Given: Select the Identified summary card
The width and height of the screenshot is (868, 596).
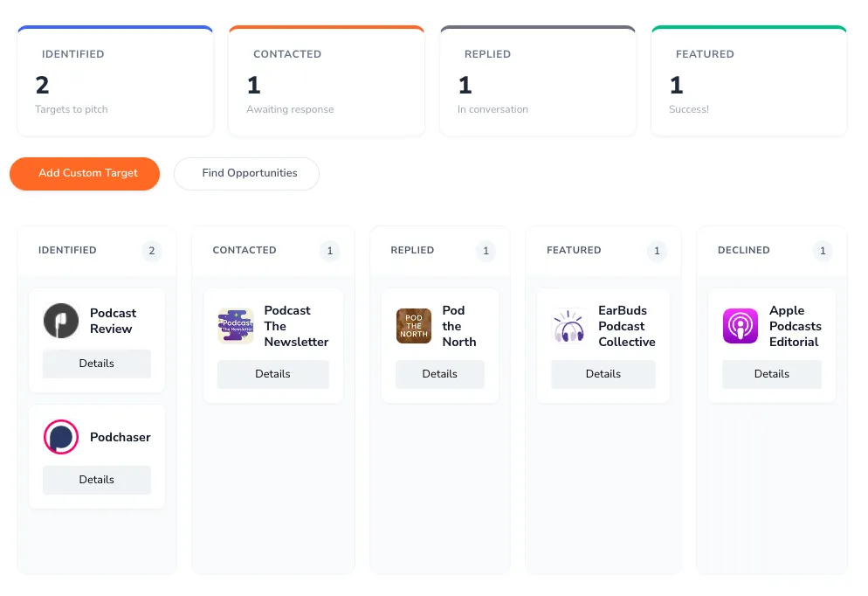Looking at the screenshot, I should tap(115, 81).
